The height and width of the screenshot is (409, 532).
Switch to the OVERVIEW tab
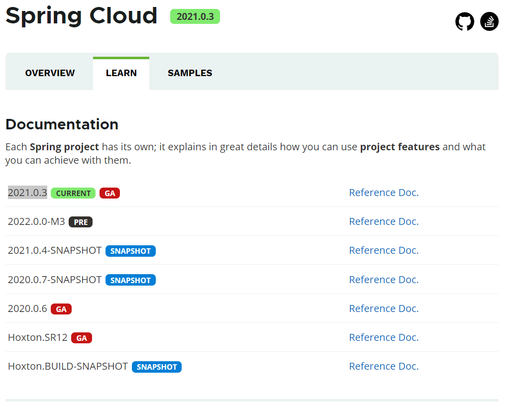coord(50,73)
